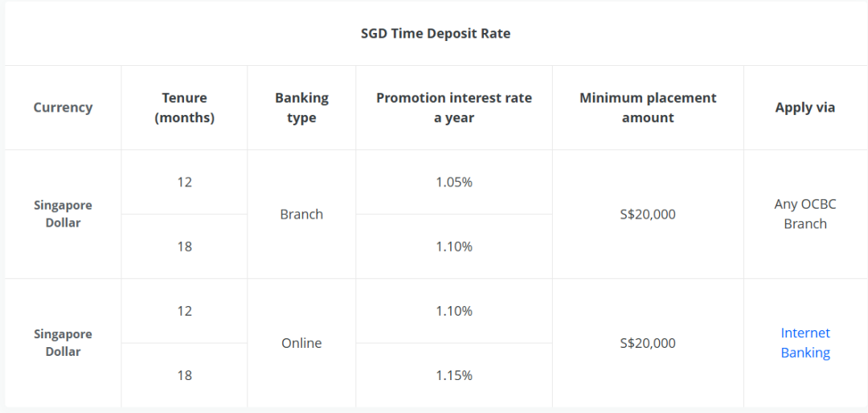Image resolution: width=868 pixels, height=413 pixels.
Task: Click the Promotion interest rate header
Action: (x=454, y=108)
